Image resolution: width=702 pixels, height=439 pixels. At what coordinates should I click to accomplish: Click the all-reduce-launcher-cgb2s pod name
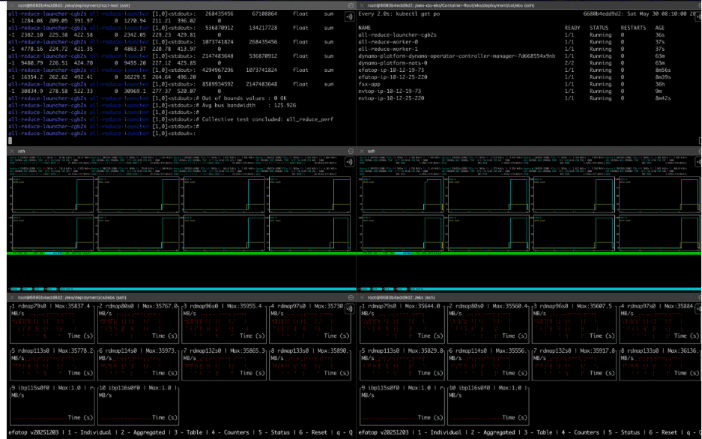[397, 35]
